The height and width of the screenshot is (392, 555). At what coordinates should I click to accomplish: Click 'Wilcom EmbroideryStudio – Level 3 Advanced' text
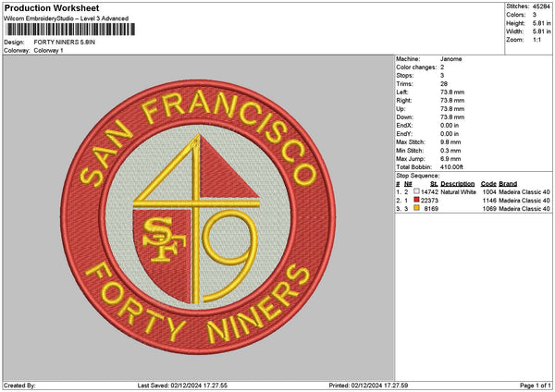[67, 18]
